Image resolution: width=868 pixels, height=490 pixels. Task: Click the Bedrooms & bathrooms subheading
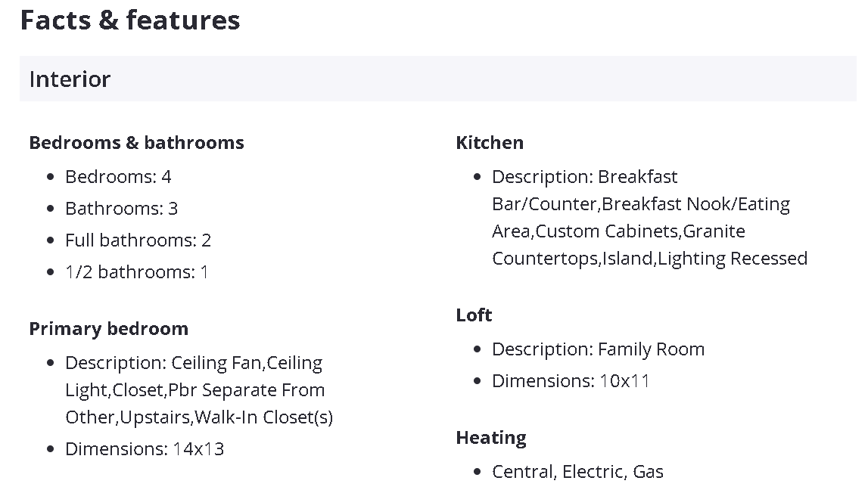[136, 143]
